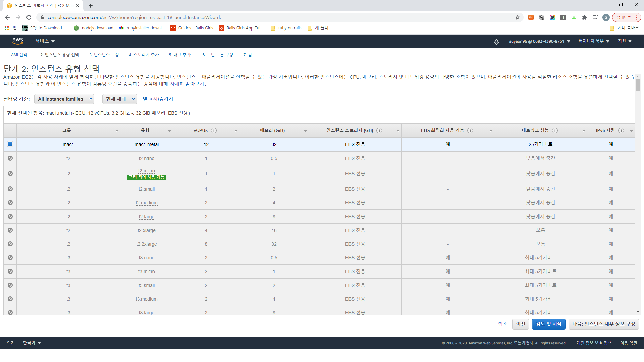Click the disabled selector for t3.nano row

(10, 258)
